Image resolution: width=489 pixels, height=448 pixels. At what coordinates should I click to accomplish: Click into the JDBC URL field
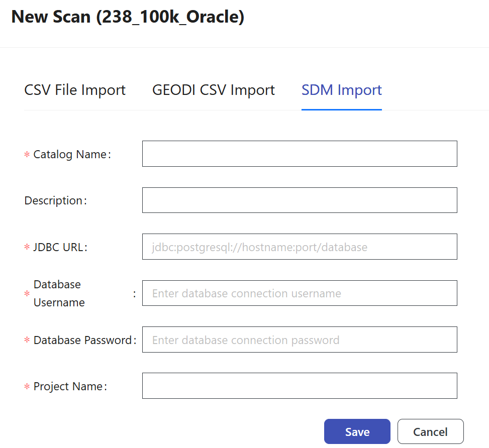click(300, 247)
